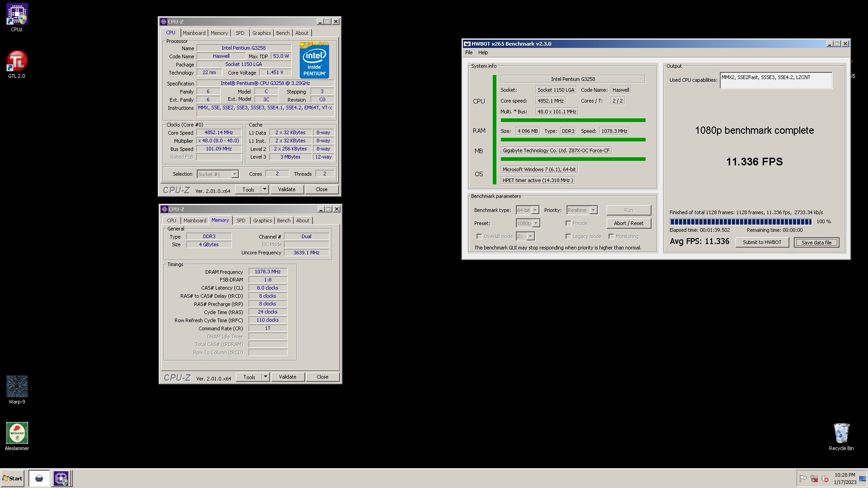
Task: Select Mainboard tab in lower CPU-Z window
Action: pos(195,221)
